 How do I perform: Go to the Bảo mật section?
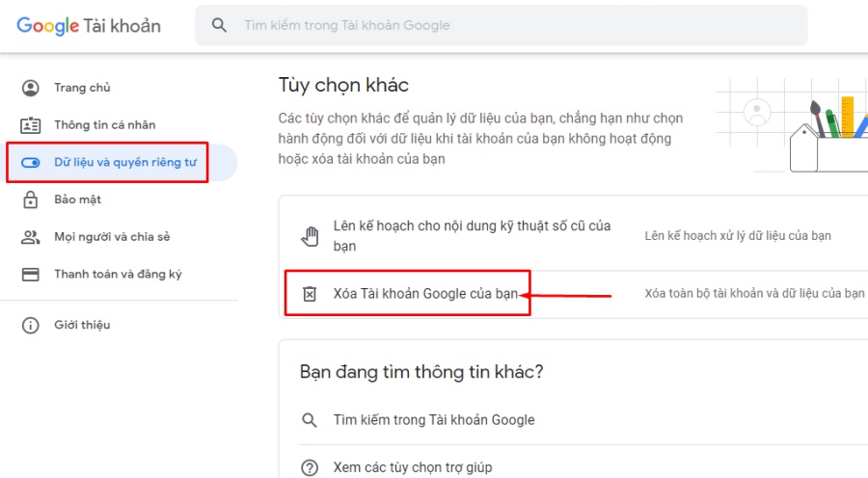[77, 199]
